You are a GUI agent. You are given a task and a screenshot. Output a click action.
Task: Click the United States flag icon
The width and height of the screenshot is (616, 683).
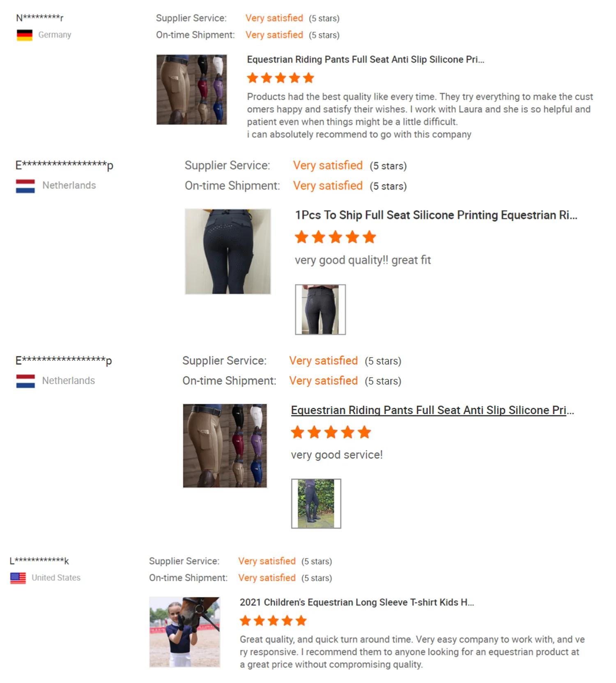click(18, 578)
